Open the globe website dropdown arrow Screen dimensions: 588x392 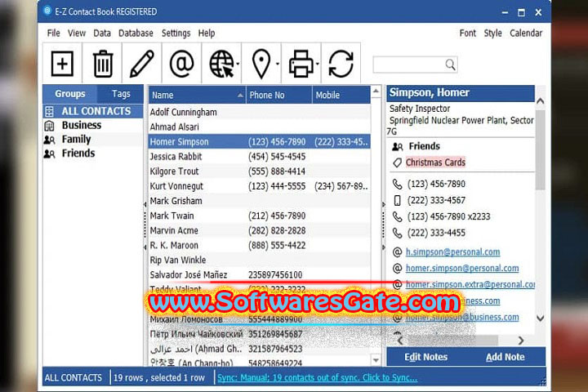tap(238, 65)
